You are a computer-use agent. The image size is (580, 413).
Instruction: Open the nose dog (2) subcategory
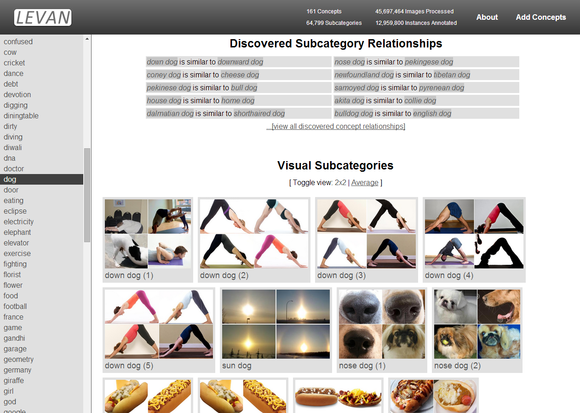[x=477, y=330]
